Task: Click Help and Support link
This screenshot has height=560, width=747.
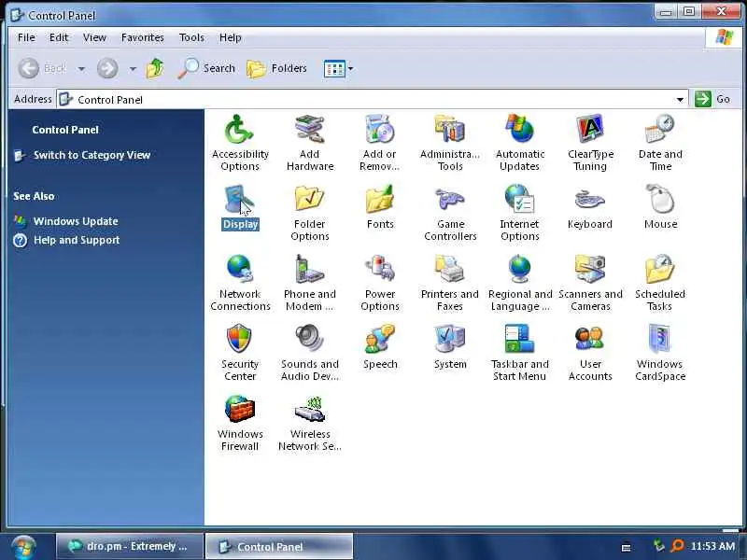Action: coord(77,240)
